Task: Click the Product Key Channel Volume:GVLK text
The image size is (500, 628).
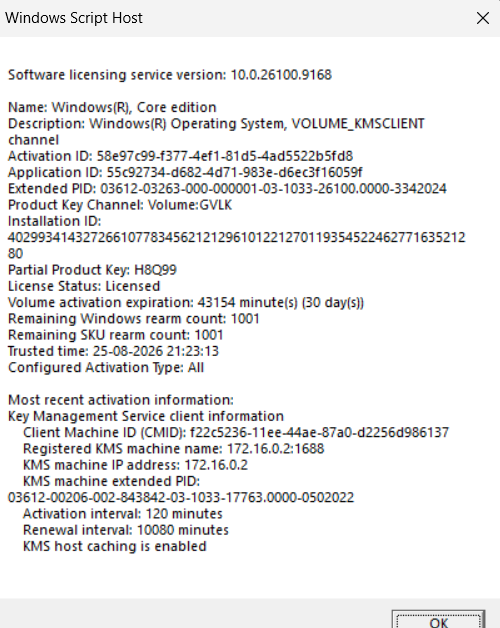Action: pos(120,205)
